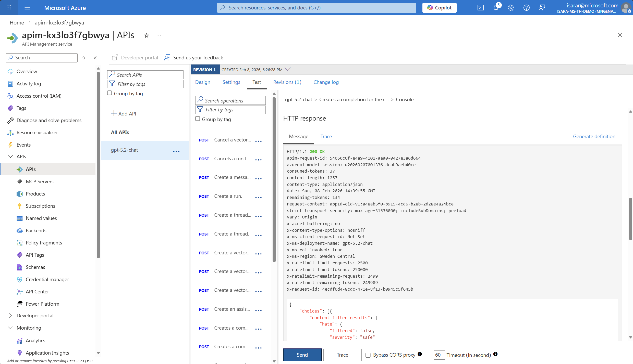Tick Group by tag under APIs list
633x364 pixels.
coord(109,93)
